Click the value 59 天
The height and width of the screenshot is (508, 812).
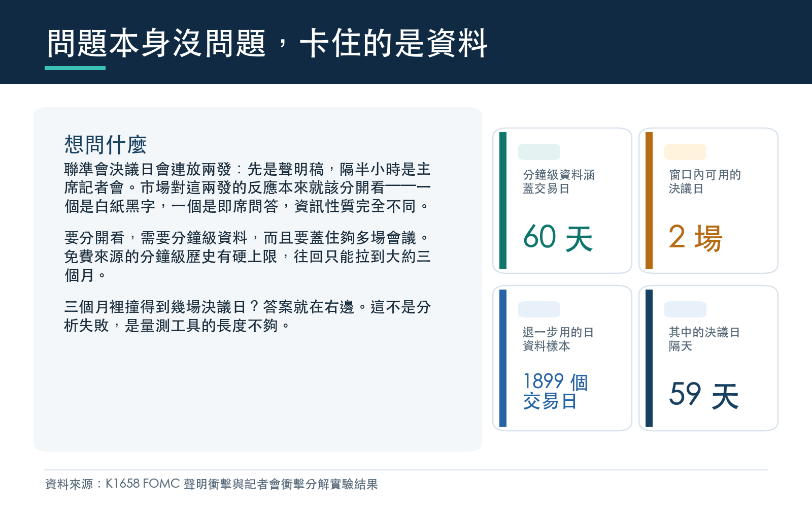click(704, 395)
